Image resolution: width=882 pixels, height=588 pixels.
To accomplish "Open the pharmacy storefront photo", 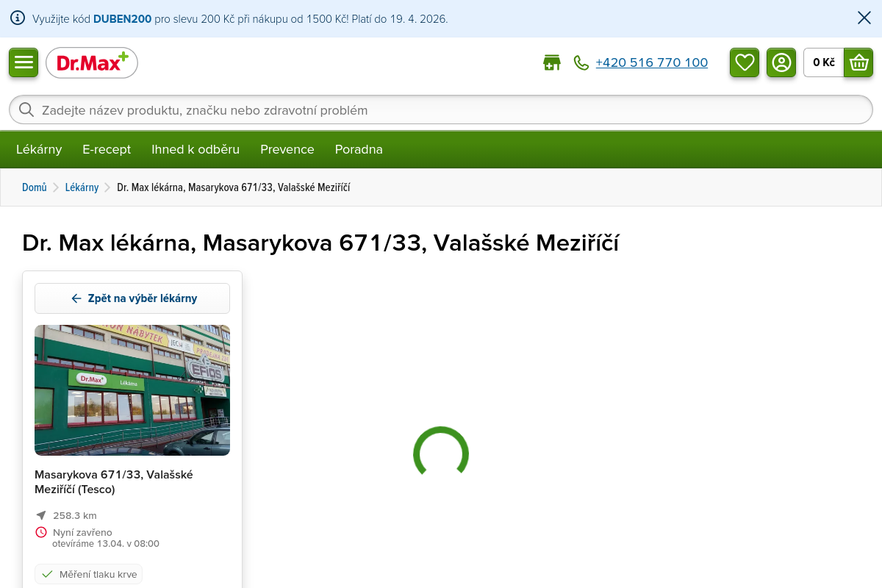I will (132, 390).
